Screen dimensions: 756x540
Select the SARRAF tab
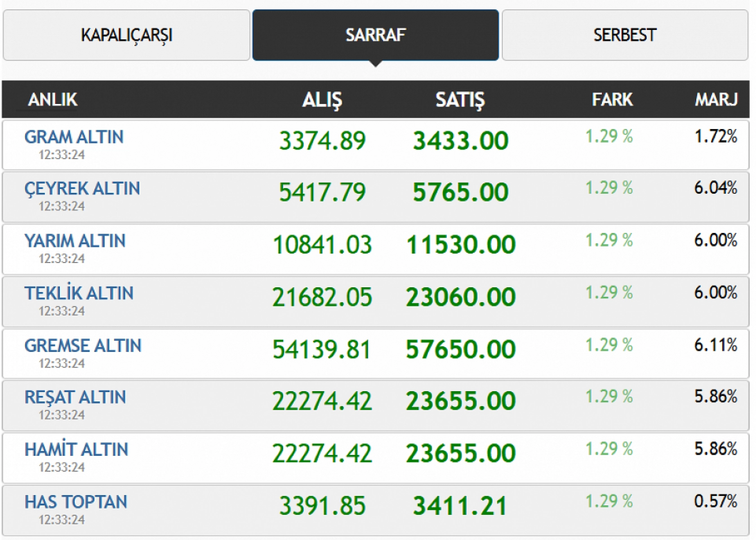pyautogui.click(x=375, y=35)
